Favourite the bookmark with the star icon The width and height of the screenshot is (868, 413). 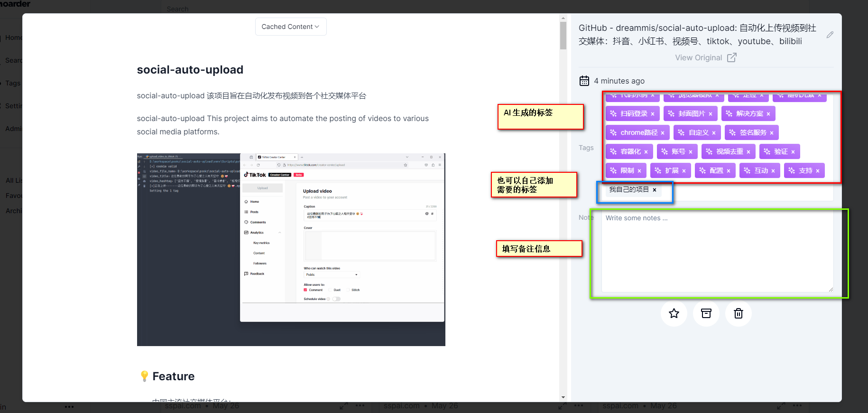[674, 313]
